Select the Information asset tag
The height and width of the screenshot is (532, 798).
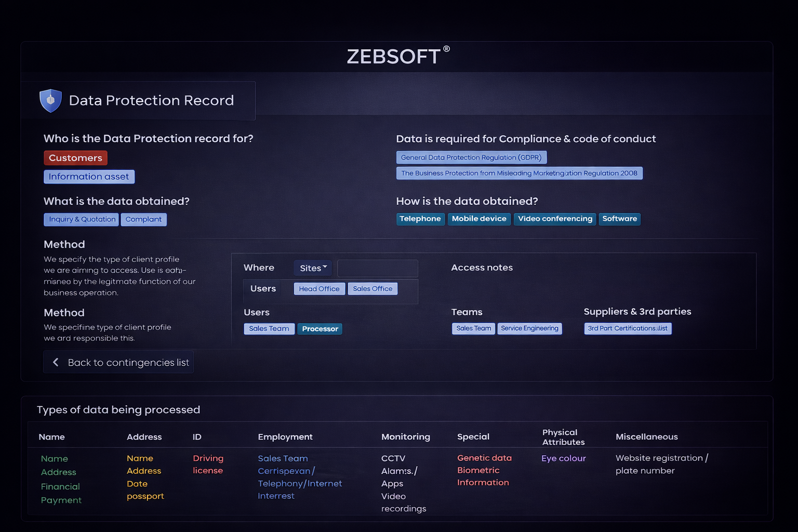(x=89, y=177)
